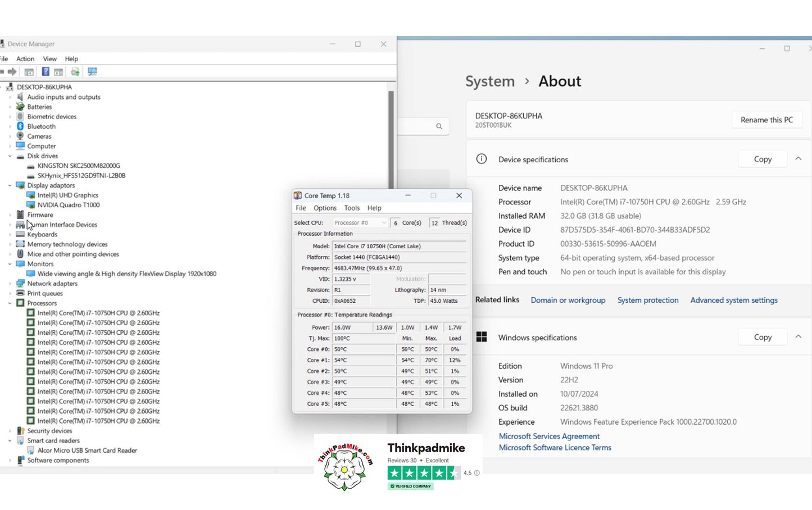Select the Bluetooth category icon
Viewport: 812px width, 510px height.
[x=20, y=126]
